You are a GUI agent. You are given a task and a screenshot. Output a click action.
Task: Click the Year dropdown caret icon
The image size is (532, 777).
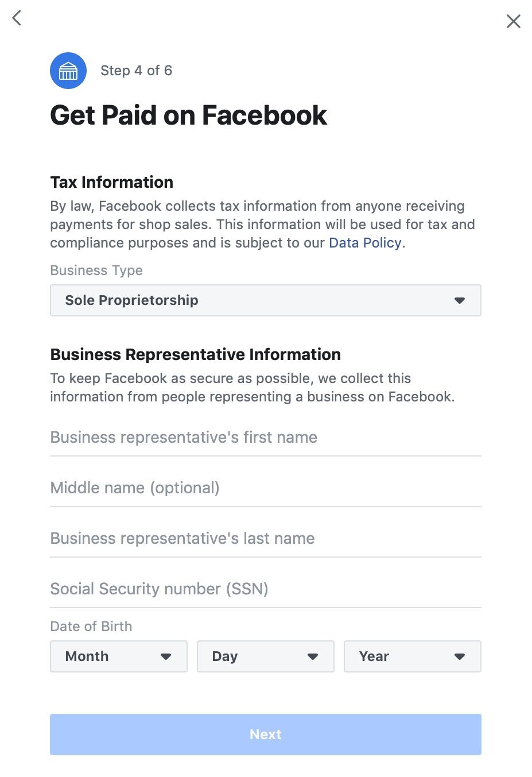pos(460,656)
